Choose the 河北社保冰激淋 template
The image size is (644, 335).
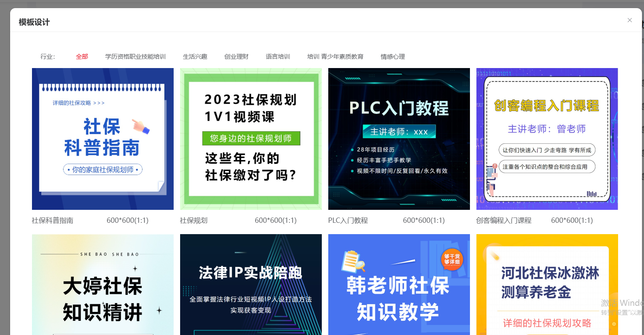click(547, 285)
